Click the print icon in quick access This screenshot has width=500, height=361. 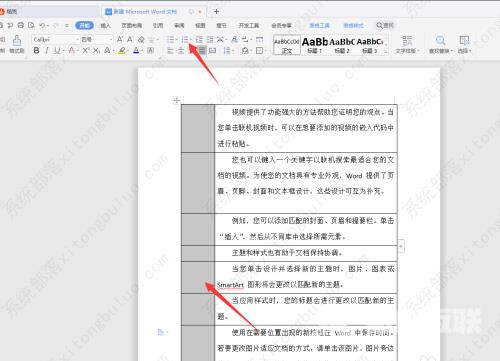tap(21, 25)
